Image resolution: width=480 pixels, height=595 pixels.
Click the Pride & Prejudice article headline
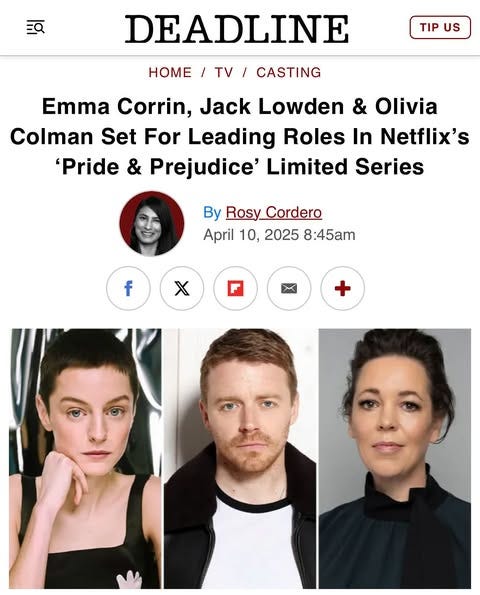[240, 137]
